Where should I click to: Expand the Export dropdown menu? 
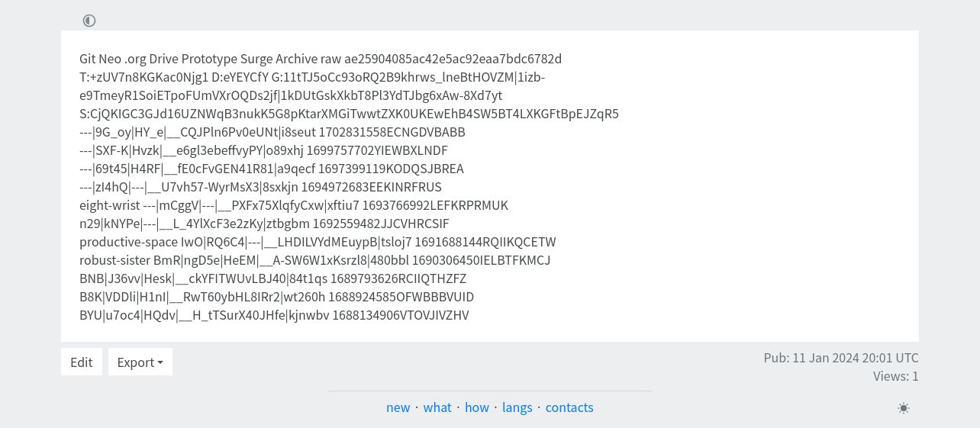[x=140, y=362]
